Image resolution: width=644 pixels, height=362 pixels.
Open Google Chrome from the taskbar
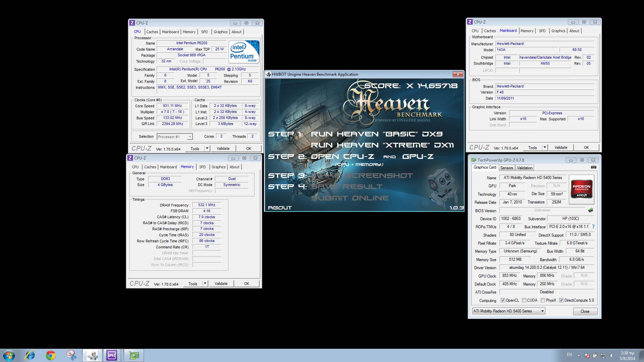(x=51, y=355)
